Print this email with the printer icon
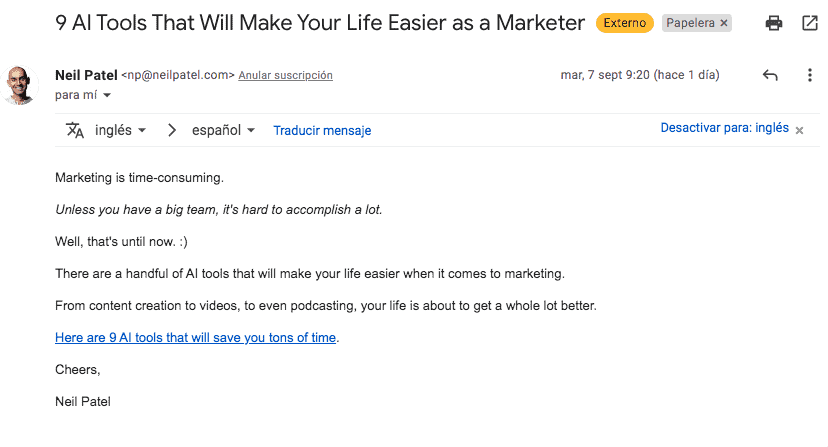Screen dimensions: 828x447 coord(774,23)
